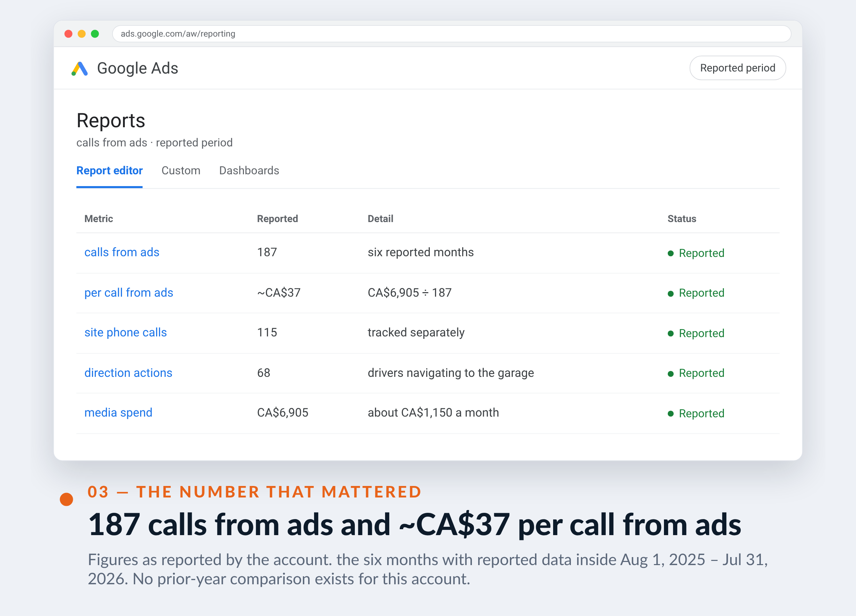Click the 'calls from ads · reported period' subtitle
This screenshot has width=856, height=616.
154,143
